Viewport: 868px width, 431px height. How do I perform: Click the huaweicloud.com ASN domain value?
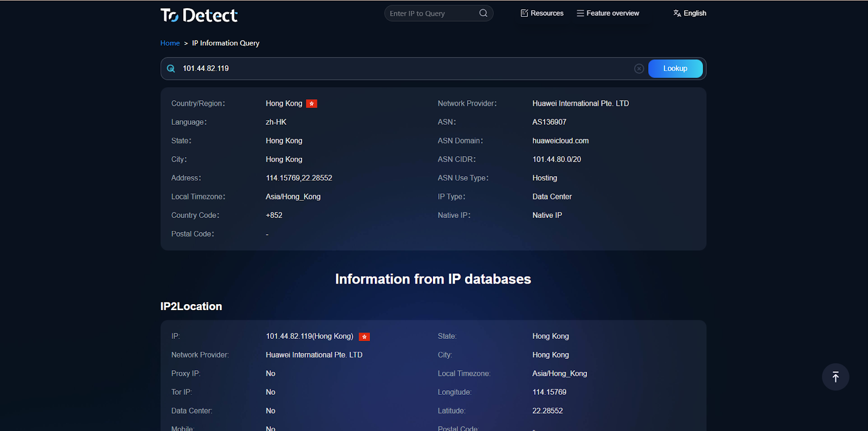(x=560, y=140)
